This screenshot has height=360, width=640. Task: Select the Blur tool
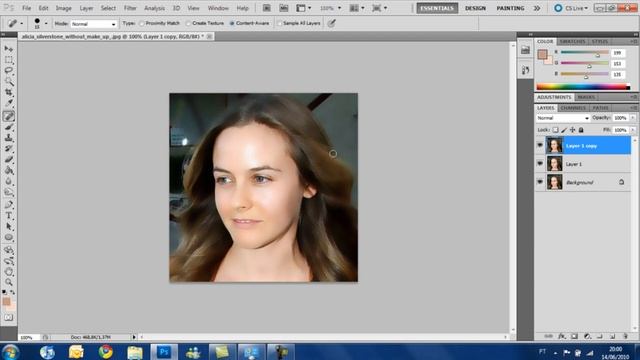click(9, 181)
